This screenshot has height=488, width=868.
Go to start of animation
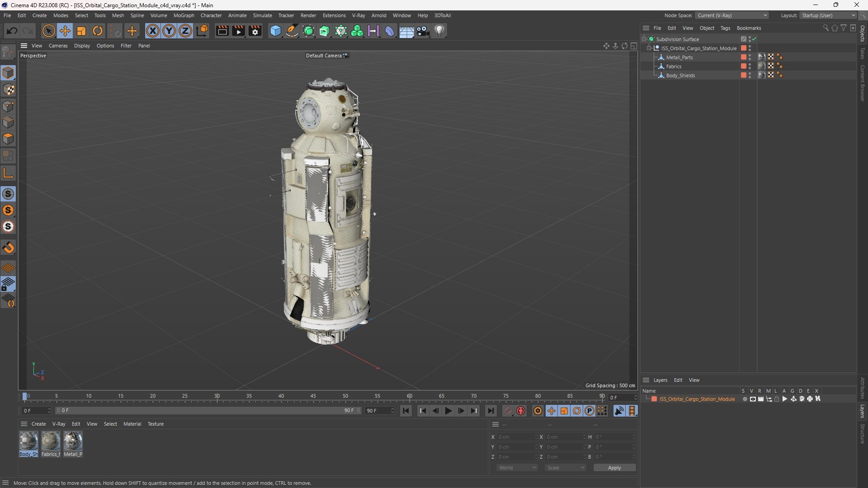(x=406, y=411)
